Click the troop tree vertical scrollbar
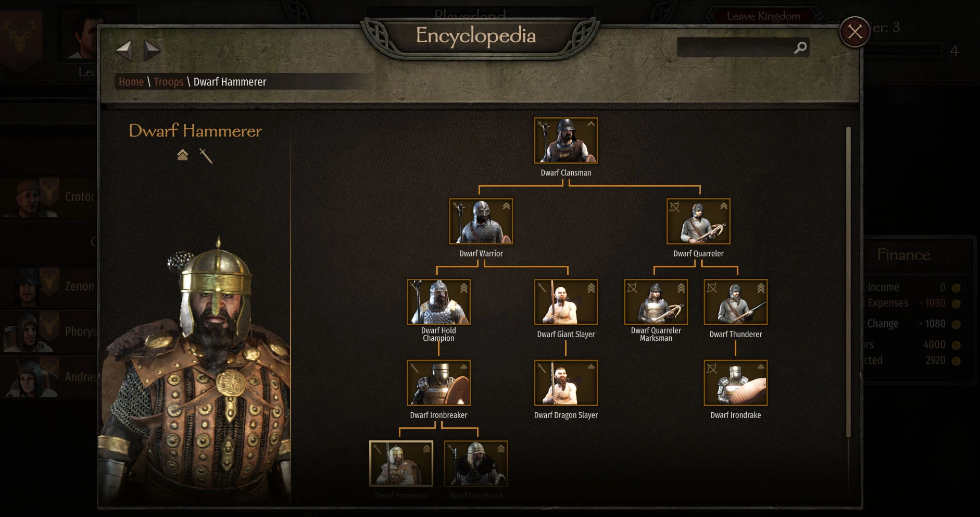 coord(848,281)
